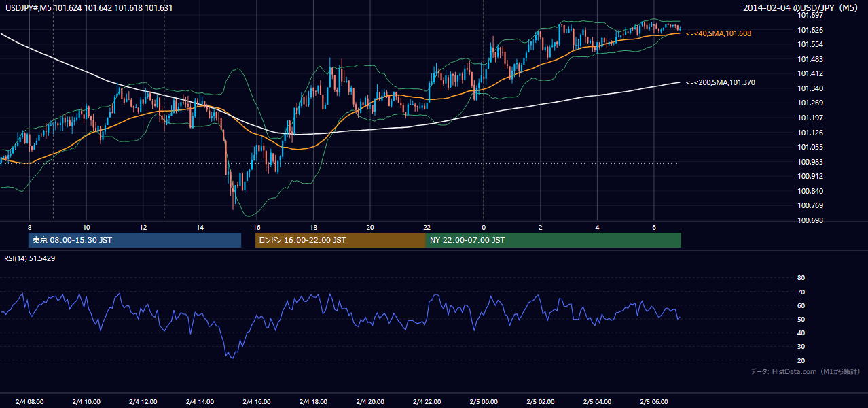
Task: Click the 2/5 06:00 time label
Action: coord(654,401)
